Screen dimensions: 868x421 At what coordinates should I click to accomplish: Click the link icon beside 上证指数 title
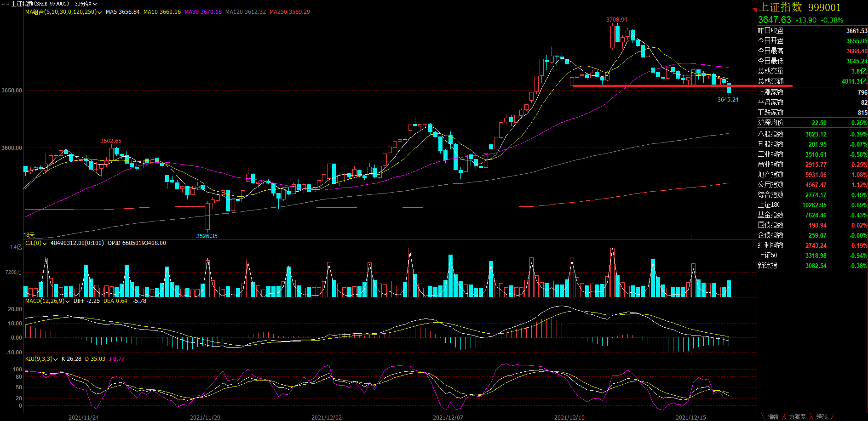point(6,4)
